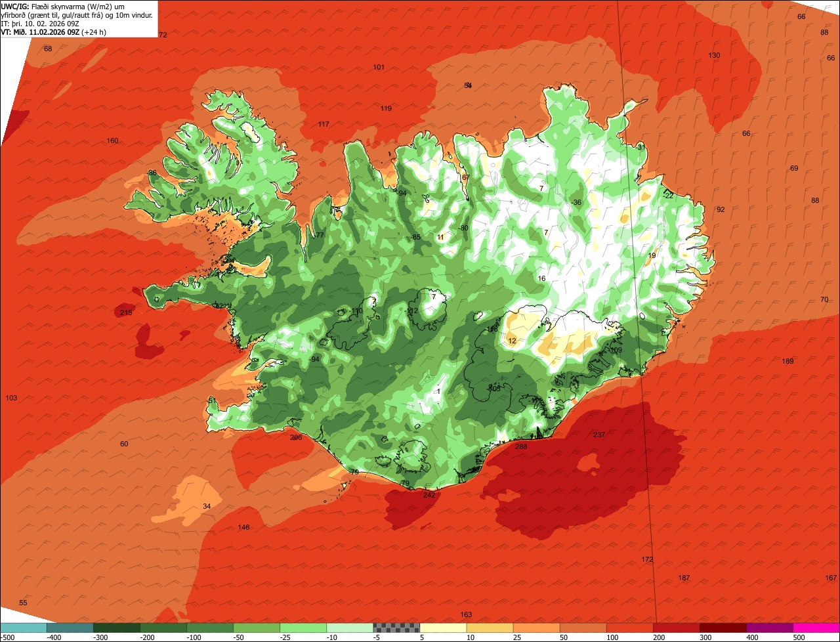
Task: Click the 'VT: Mið. 11.02.2026 09Z (+24 h)' line
Action: click(54, 32)
